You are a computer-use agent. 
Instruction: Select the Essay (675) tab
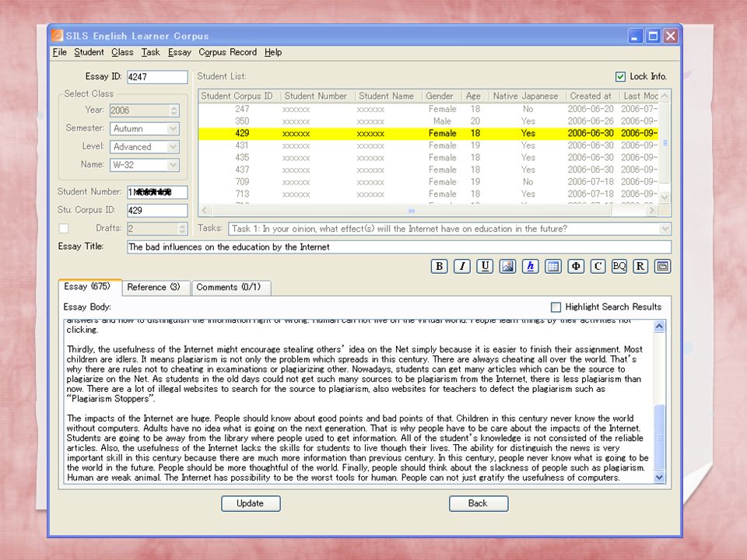pos(89,287)
